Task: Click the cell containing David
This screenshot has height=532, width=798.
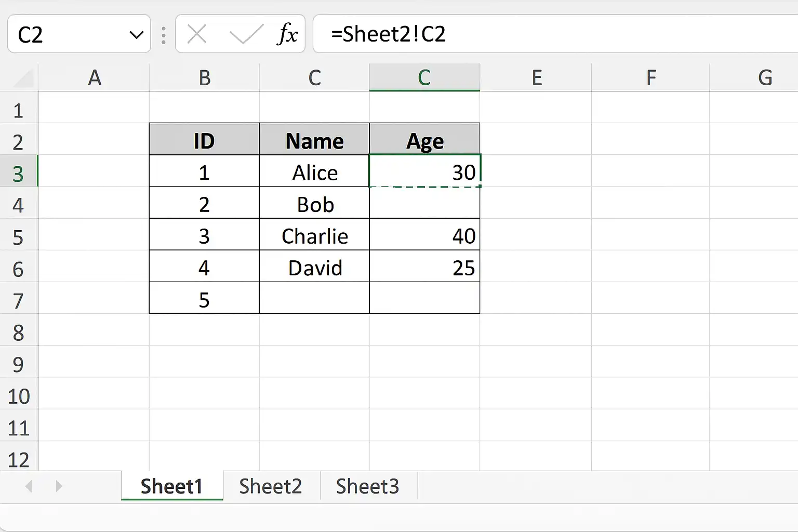Action: tap(314, 268)
